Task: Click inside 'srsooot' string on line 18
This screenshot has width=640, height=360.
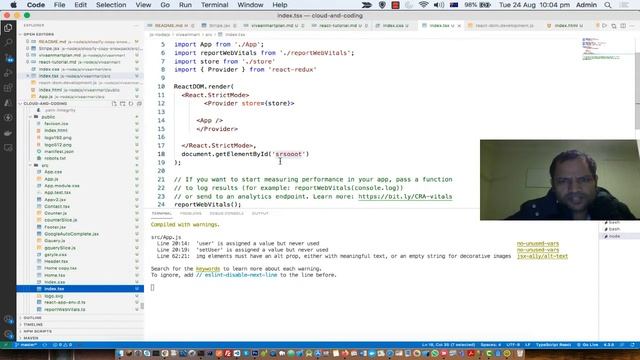Action: pyautogui.click(x=288, y=154)
